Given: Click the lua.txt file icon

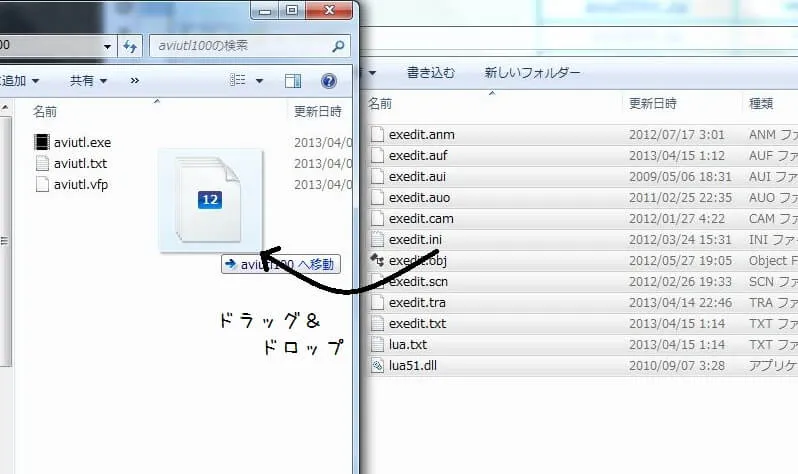Looking at the screenshot, I should point(377,344).
